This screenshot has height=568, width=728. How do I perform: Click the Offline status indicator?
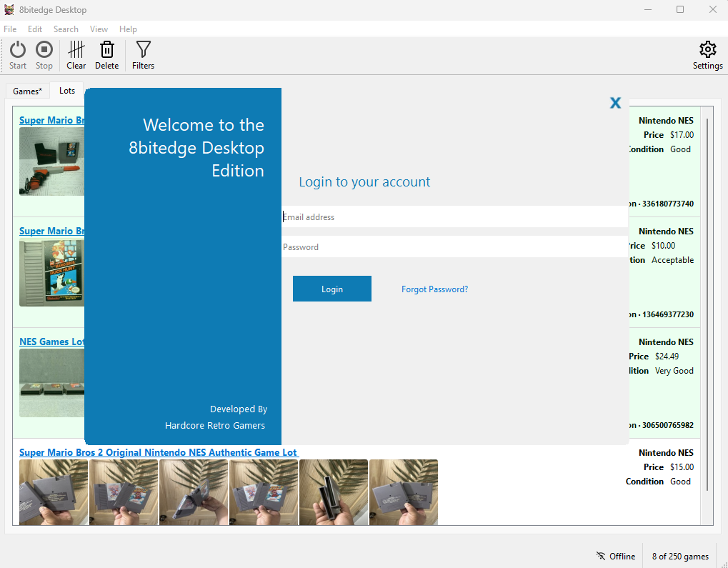tap(615, 557)
